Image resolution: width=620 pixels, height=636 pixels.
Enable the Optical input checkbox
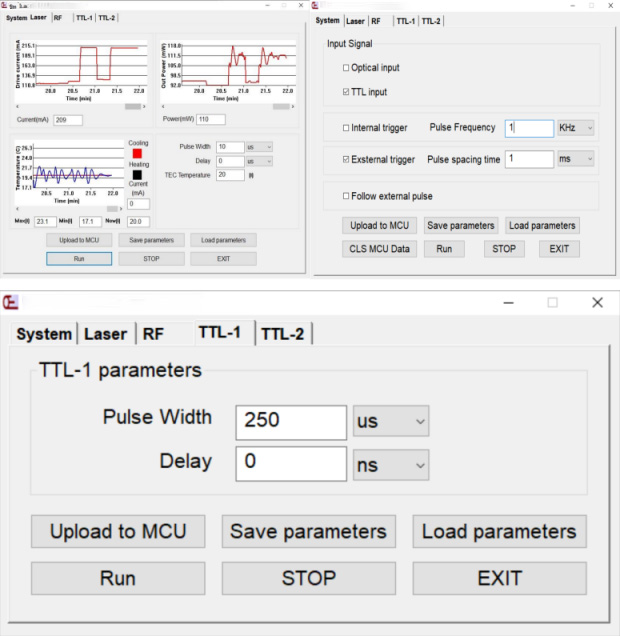(x=347, y=68)
